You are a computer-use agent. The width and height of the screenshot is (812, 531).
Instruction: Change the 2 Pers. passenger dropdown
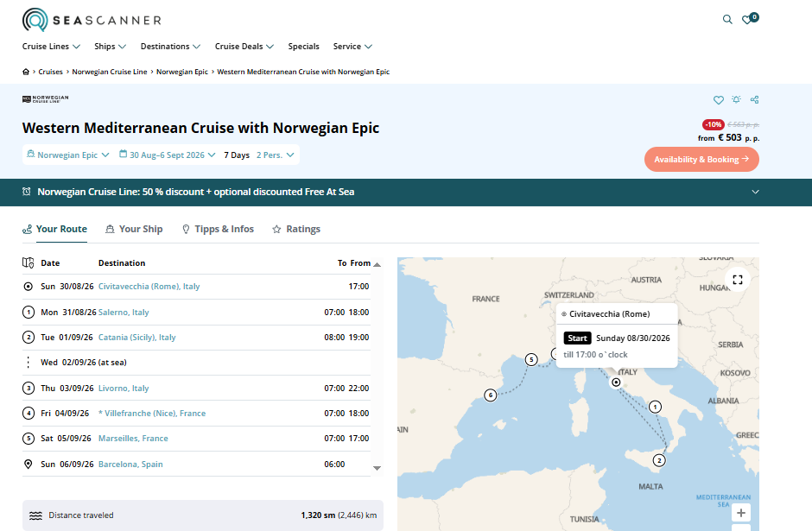275,155
